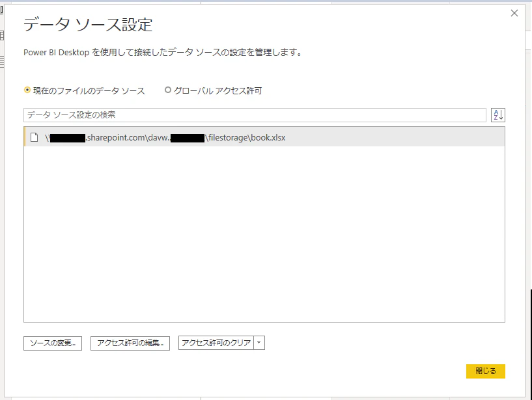
Task: Open the アクセス許可のクリア dropdown arrow
Action: (259, 343)
